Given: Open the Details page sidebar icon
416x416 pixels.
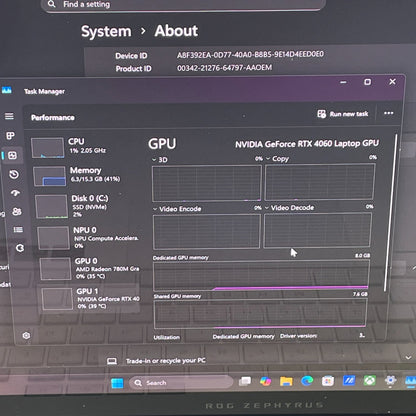Looking at the screenshot, I should click(18, 229).
